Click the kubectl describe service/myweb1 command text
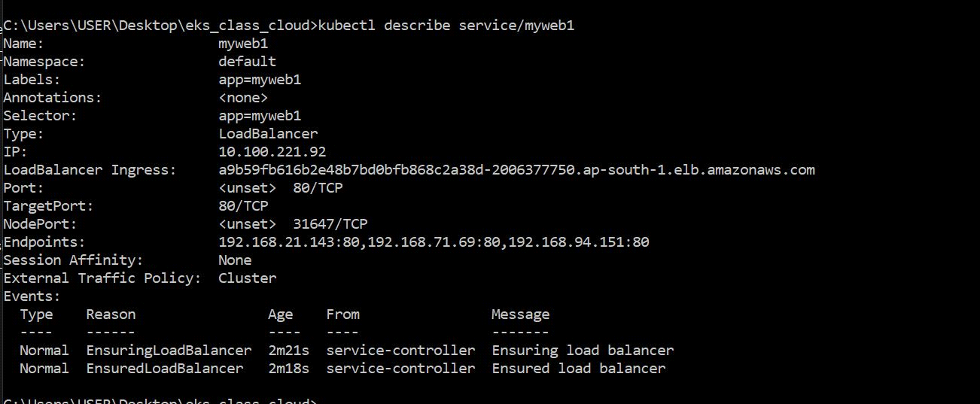This screenshot has height=404, width=980. (x=446, y=26)
